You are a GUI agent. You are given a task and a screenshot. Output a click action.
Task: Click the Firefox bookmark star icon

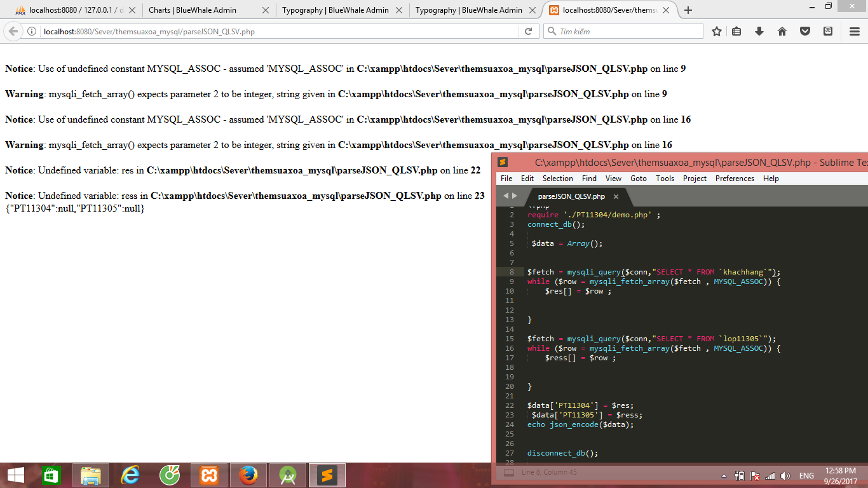[x=717, y=31]
